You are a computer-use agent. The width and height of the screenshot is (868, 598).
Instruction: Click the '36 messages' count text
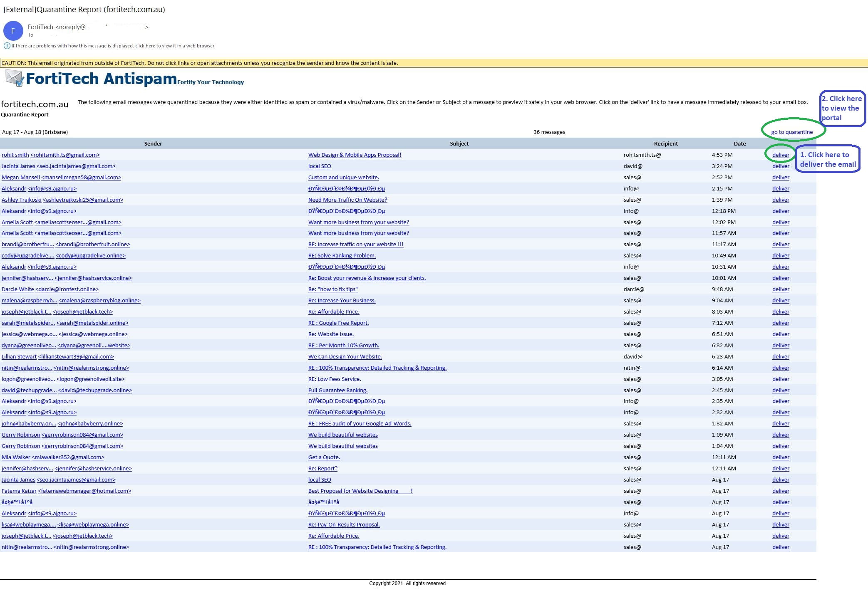coord(549,132)
